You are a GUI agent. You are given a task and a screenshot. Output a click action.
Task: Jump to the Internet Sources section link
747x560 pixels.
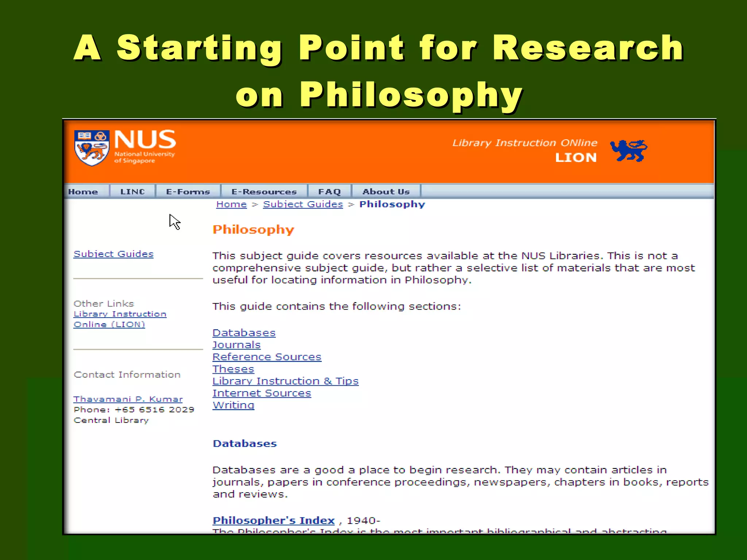coord(262,393)
